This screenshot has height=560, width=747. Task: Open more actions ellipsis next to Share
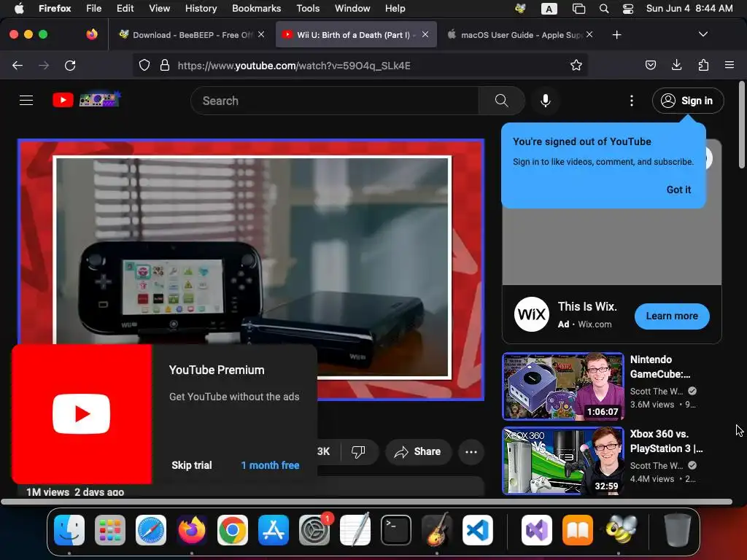pyautogui.click(x=471, y=451)
